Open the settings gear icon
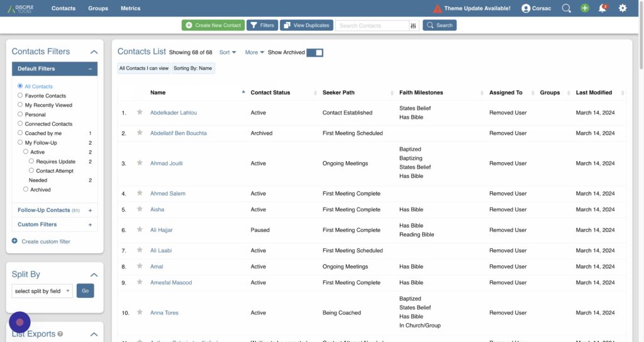Image resolution: width=644 pixels, height=342 pixels. point(623,8)
